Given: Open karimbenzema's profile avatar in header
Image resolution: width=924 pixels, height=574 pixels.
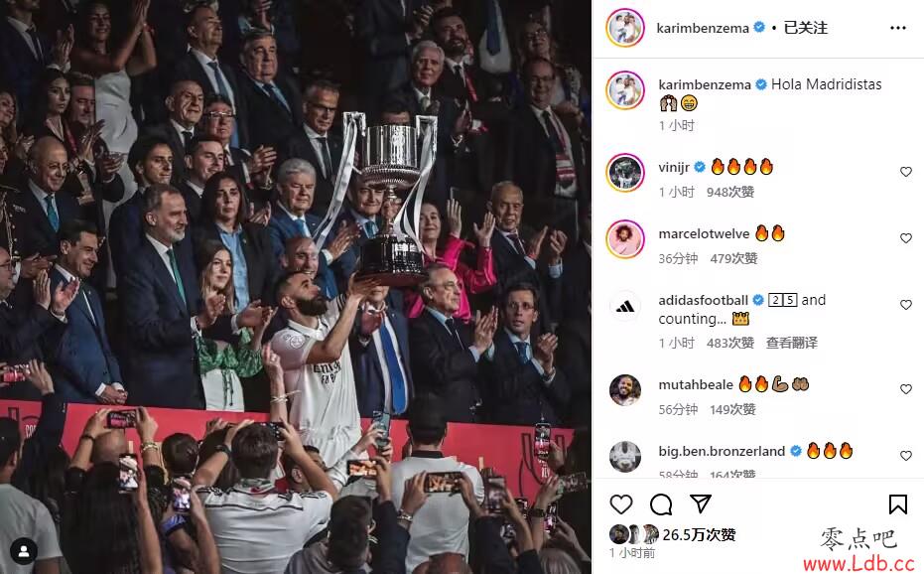Looking at the screenshot, I should coord(624,28).
